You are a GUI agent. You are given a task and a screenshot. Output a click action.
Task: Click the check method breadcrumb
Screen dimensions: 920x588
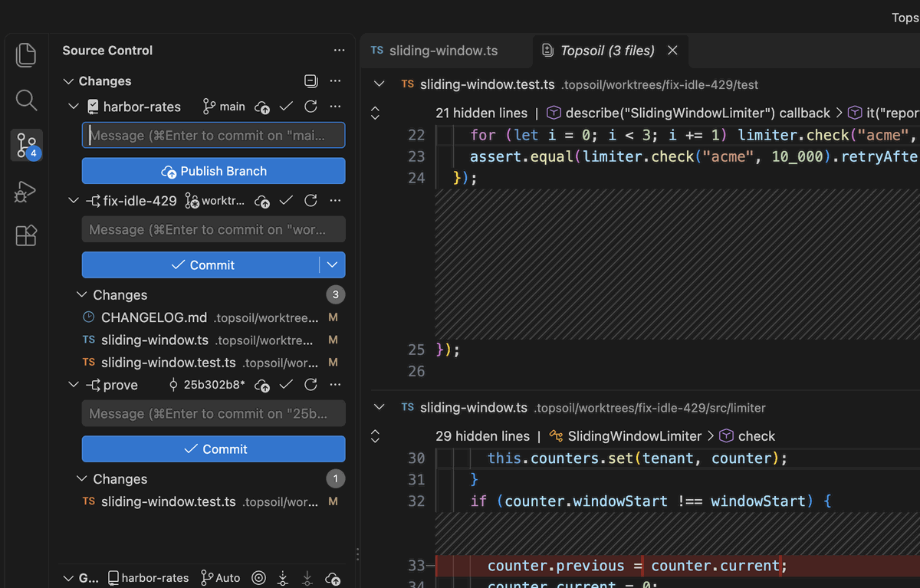[x=747, y=436]
